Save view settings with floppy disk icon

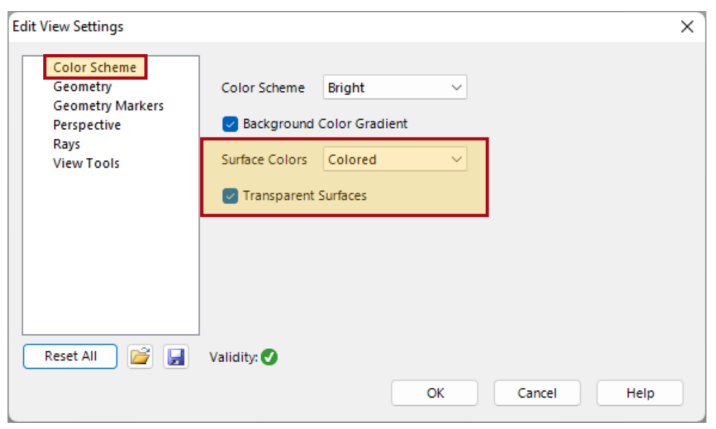coord(176,356)
